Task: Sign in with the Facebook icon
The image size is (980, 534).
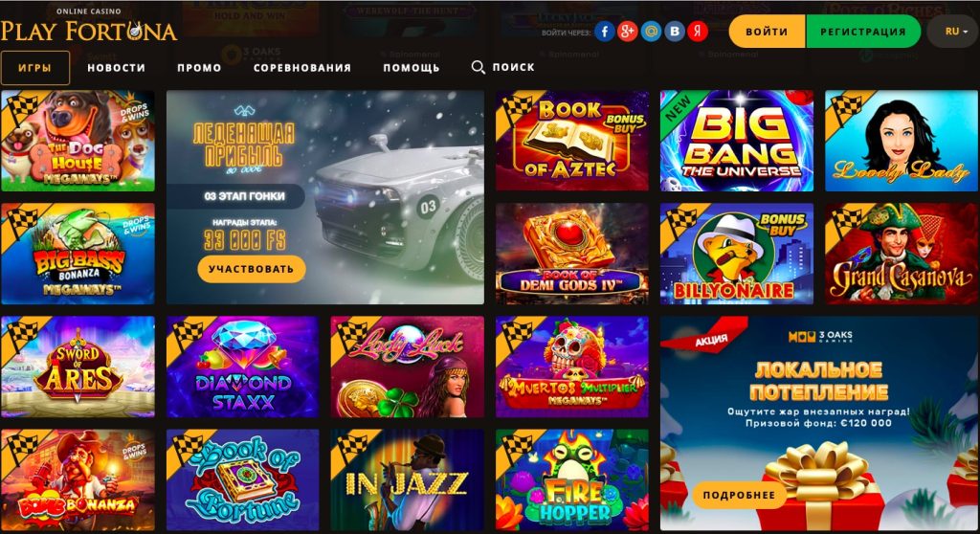Action: point(605,32)
